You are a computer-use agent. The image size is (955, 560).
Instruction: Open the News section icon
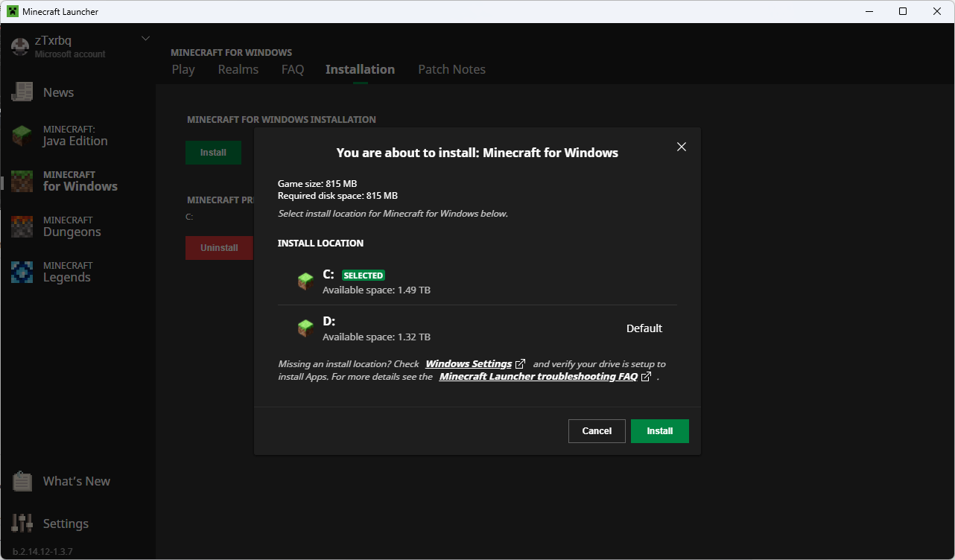pyautogui.click(x=22, y=92)
